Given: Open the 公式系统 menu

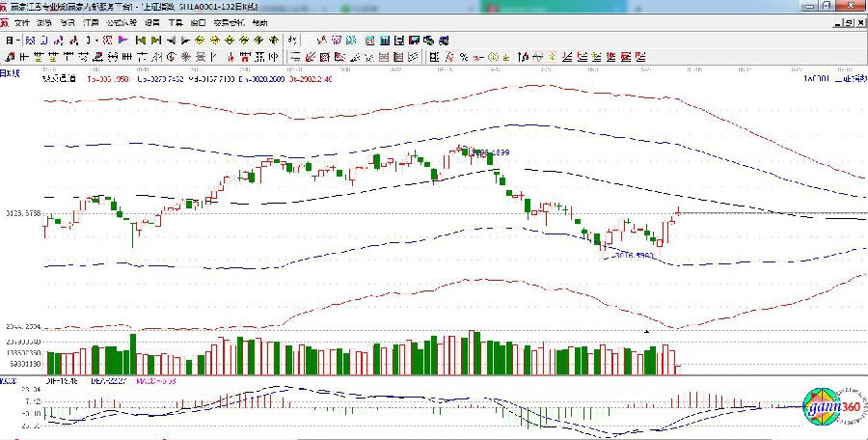Looking at the screenshot, I should 121,22.
